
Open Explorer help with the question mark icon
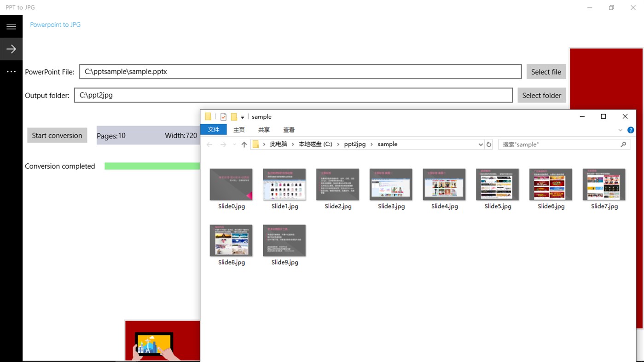[x=630, y=130]
